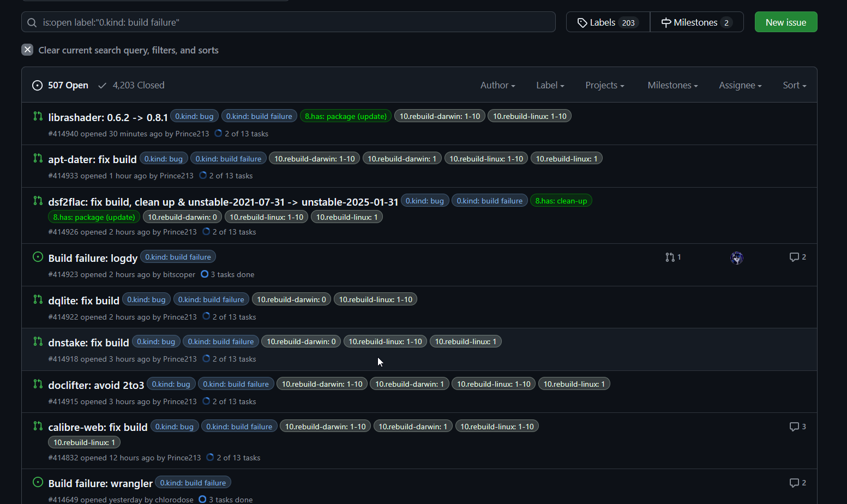Open doclifter: avoid 2to3 pull request

(96, 385)
